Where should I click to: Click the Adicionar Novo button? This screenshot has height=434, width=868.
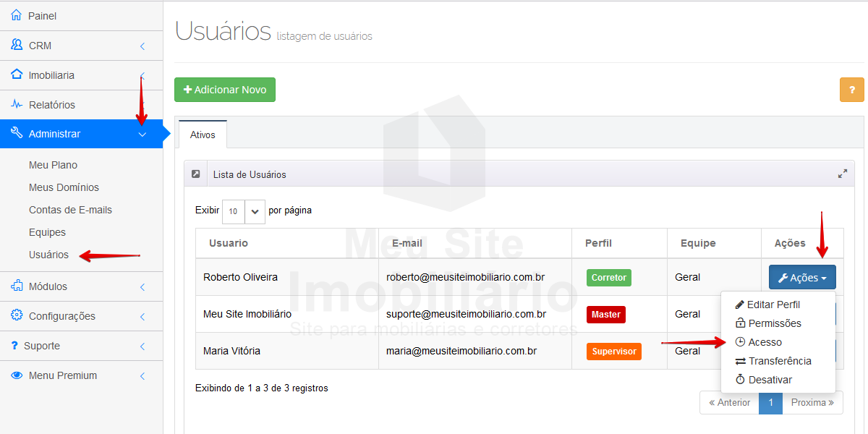point(224,90)
